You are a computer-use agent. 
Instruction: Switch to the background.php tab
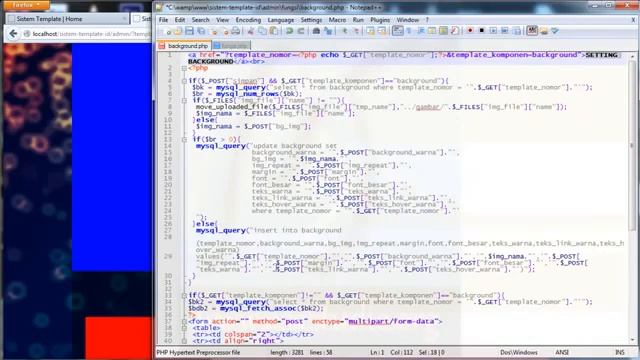tap(184, 46)
